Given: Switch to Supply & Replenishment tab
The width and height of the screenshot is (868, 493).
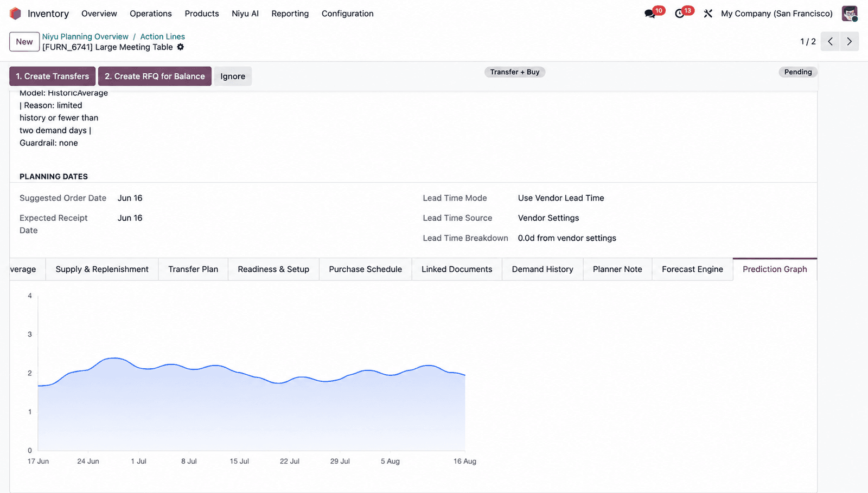Looking at the screenshot, I should 102,270.
